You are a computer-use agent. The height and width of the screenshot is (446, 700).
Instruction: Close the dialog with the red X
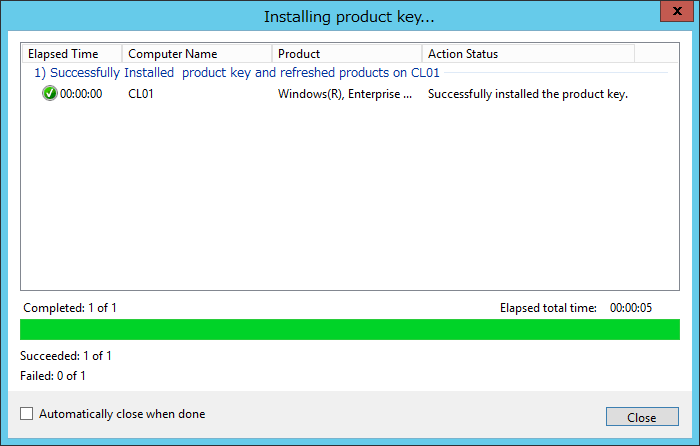[677, 11]
